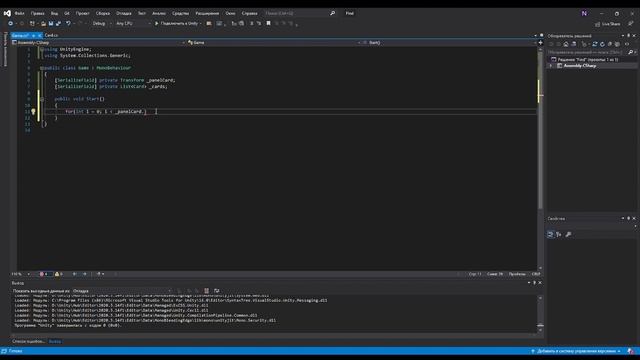Click the Solution Explorer search field
The image size is (640, 360).
click(x=587, y=52)
